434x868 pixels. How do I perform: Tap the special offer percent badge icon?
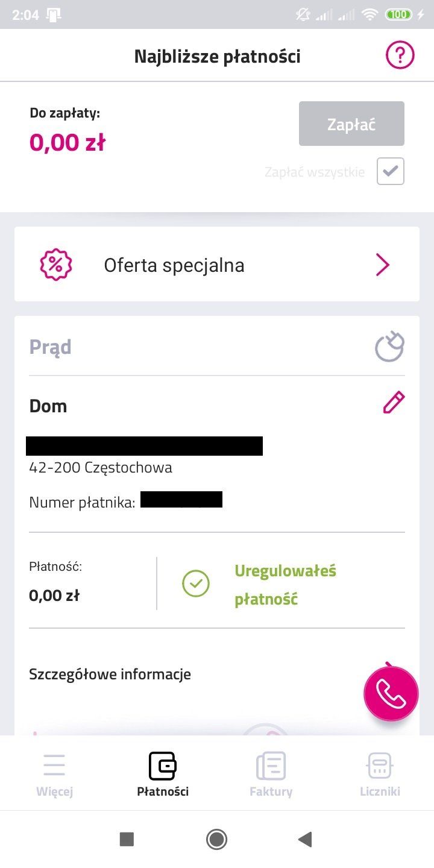(x=56, y=265)
